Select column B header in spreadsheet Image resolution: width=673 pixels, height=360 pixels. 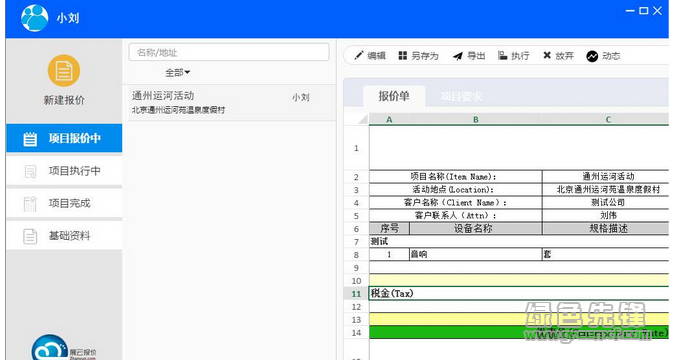coord(476,120)
